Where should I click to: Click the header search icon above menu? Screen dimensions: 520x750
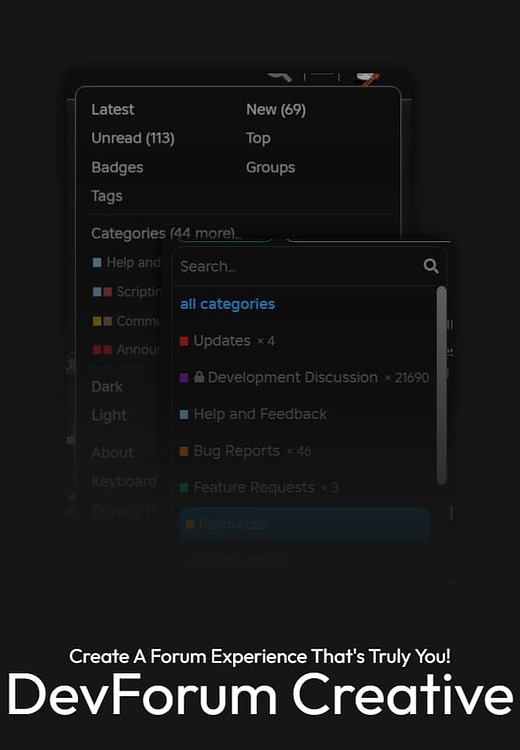[x=280, y=77]
